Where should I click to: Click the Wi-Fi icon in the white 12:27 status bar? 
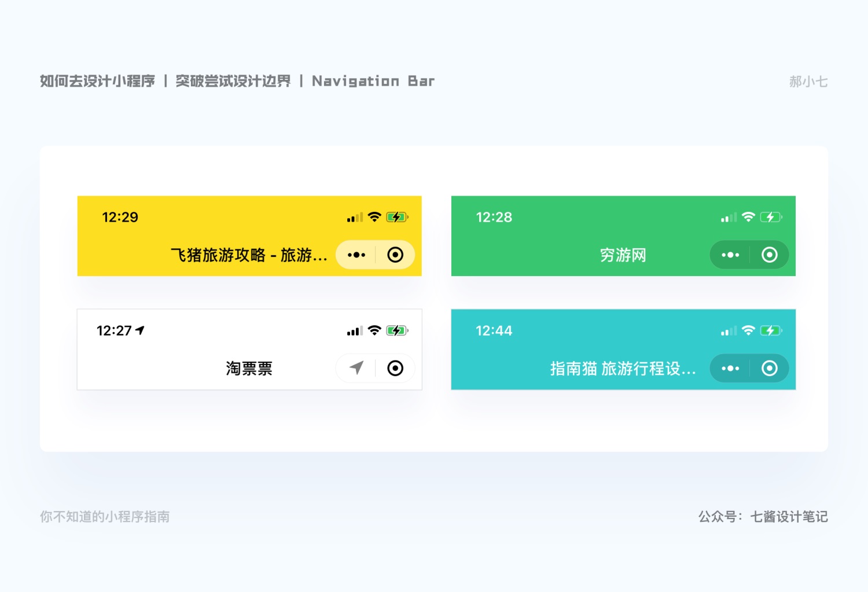(x=374, y=330)
